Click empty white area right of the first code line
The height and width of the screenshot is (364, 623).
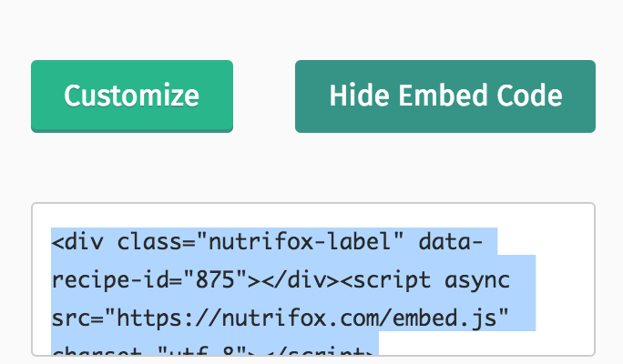(x=545, y=241)
